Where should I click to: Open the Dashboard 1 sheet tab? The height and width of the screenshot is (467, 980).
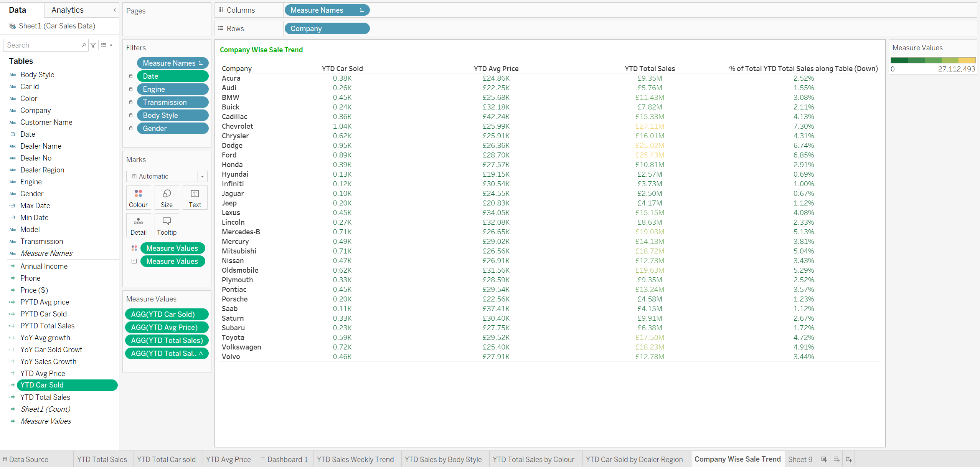tap(284, 459)
